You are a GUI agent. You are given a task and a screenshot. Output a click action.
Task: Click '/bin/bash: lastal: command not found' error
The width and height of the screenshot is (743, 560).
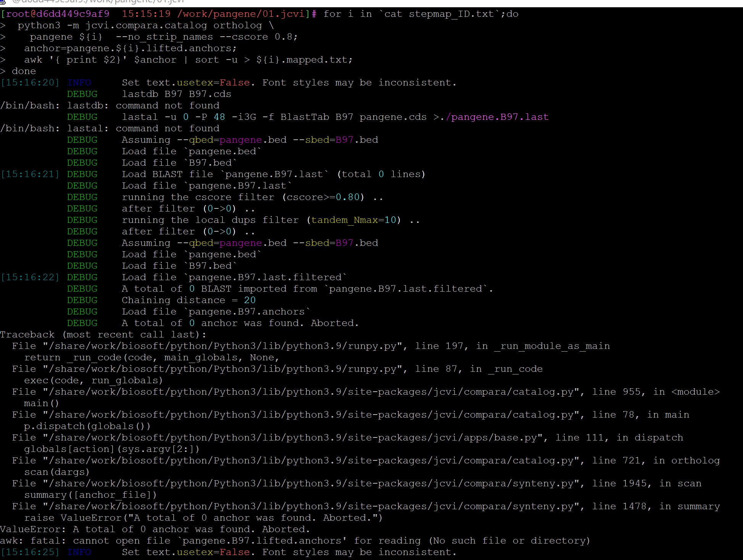110,129
